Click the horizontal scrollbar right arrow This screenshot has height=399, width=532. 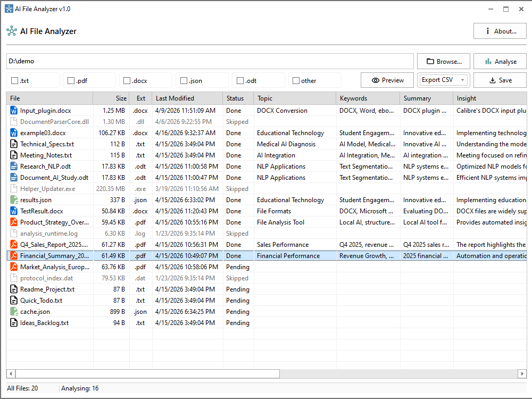[x=522, y=374]
